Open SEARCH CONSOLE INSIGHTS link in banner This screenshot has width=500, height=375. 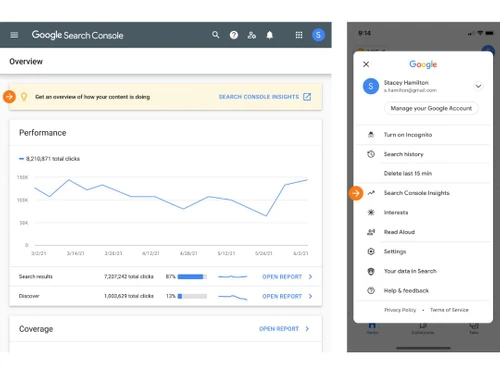click(x=259, y=97)
